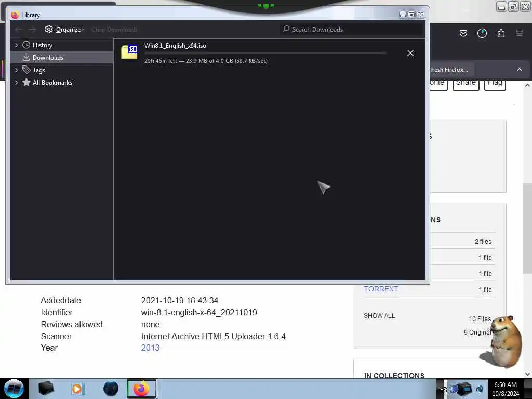Open the TORRENT download link
The width and height of the screenshot is (532, 399).
381,289
